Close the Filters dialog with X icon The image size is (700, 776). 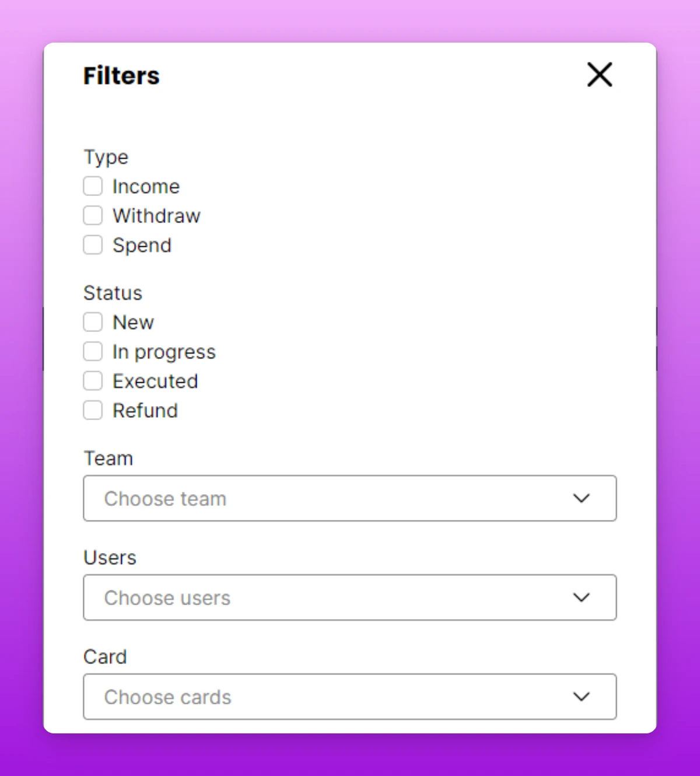pos(600,75)
